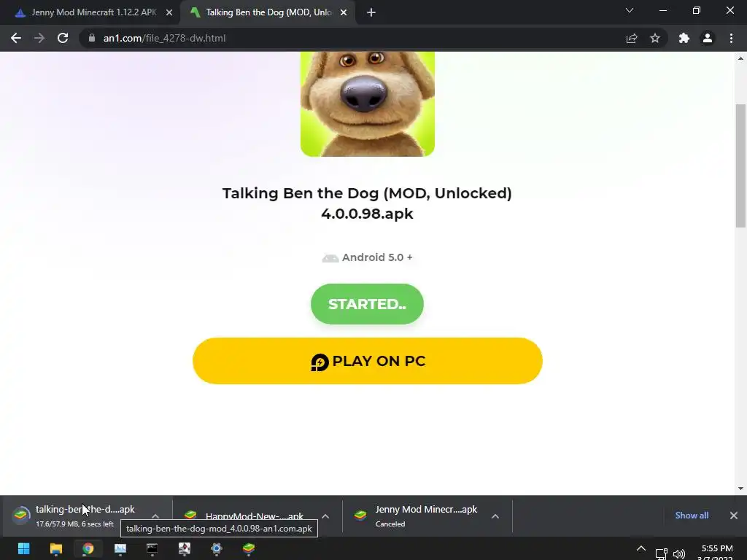Close the Jenny Mod Minecraft tab
The height and width of the screenshot is (560, 747).
[169, 13]
